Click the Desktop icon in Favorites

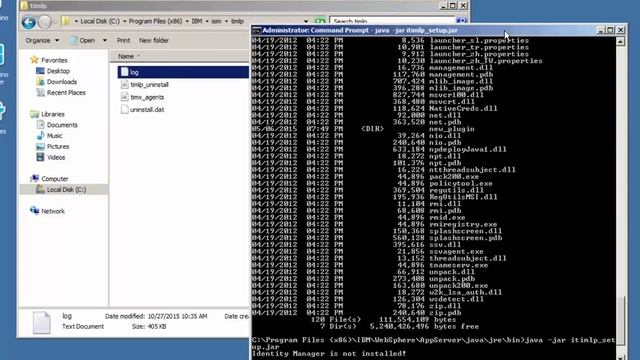[40, 71]
